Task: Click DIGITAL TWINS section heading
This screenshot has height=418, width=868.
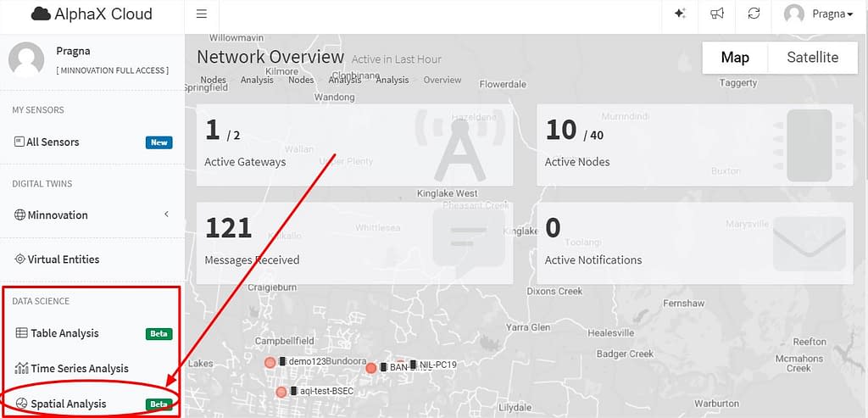Action: [42, 184]
